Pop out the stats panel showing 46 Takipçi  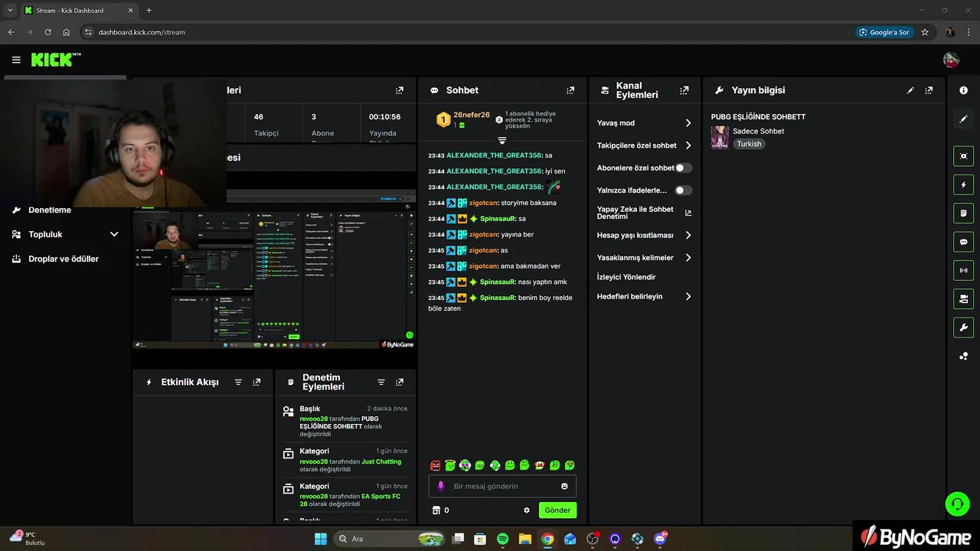coord(400,90)
